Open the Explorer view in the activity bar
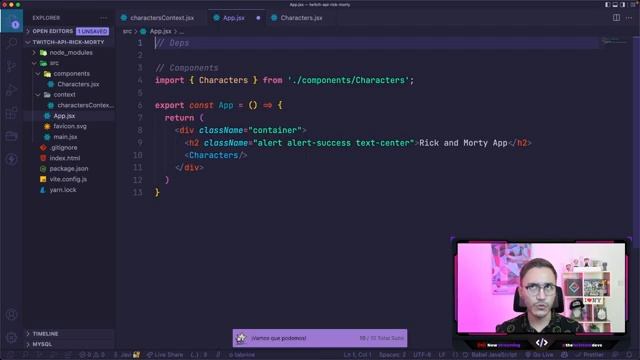 (11, 21)
